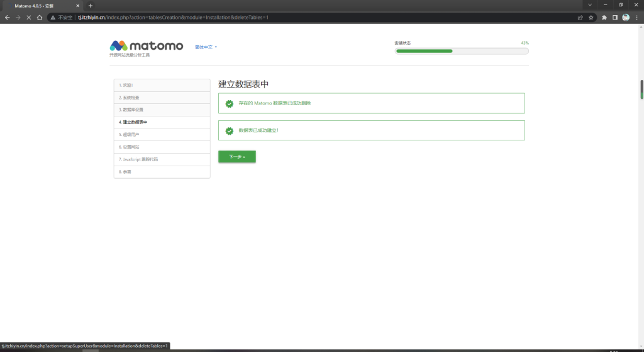Open the browser extensions puzzle icon
This screenshot has height=352, width=644.
[604, 18]
